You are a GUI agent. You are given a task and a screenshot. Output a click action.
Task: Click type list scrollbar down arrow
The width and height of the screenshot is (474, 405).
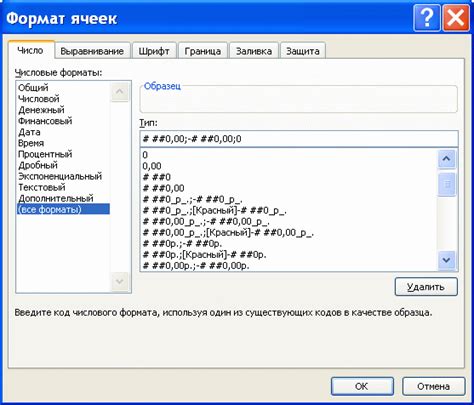coord(447,260)
